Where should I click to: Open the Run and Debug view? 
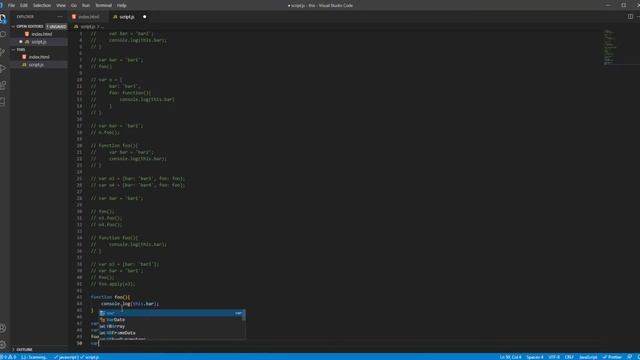[x=3, y=68]
